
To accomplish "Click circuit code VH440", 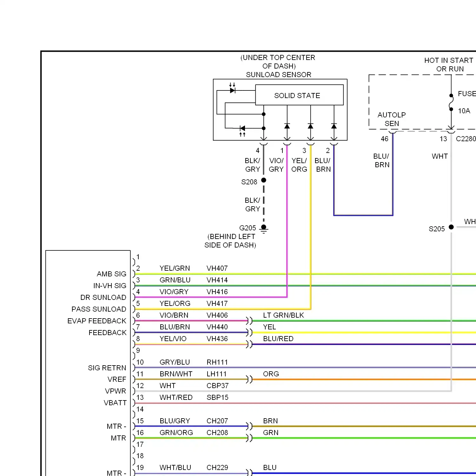I will (x=217, y=327).
